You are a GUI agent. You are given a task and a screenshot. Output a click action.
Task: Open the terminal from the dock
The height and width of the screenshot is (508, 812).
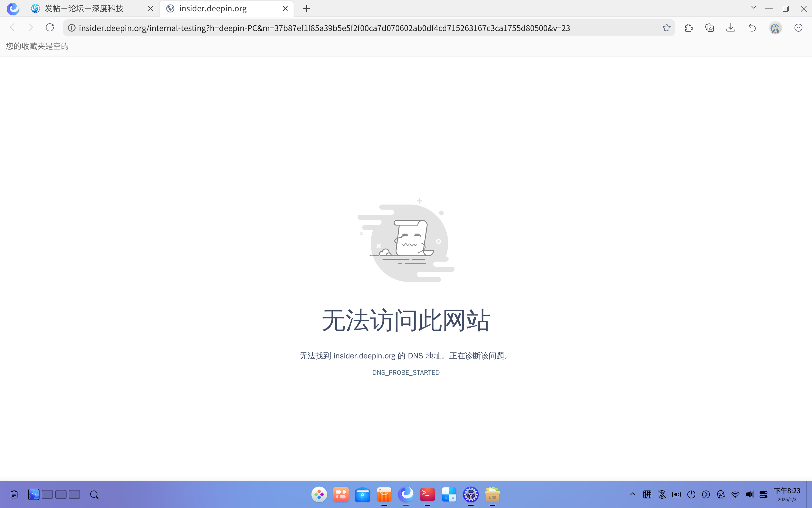[427, 494]
